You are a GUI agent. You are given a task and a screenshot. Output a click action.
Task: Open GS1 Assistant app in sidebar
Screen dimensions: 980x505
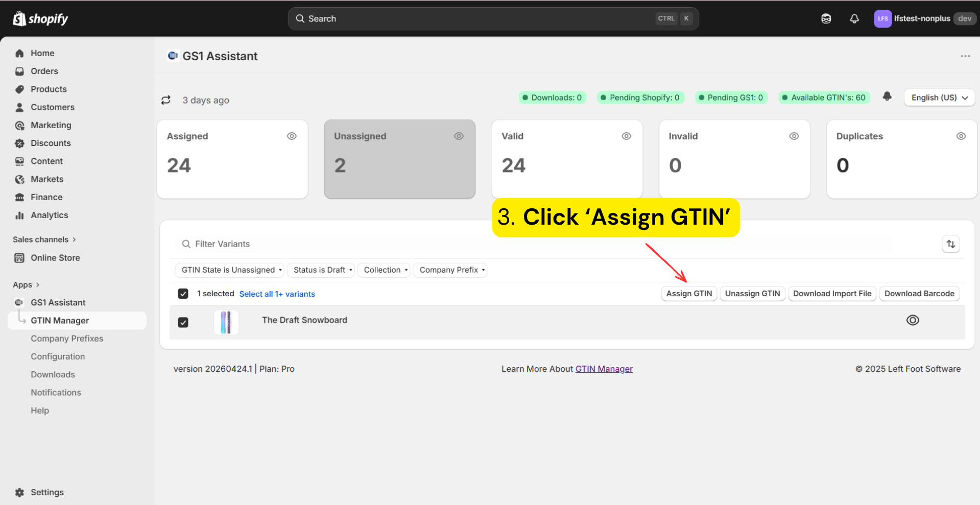[x=58, y=302]
